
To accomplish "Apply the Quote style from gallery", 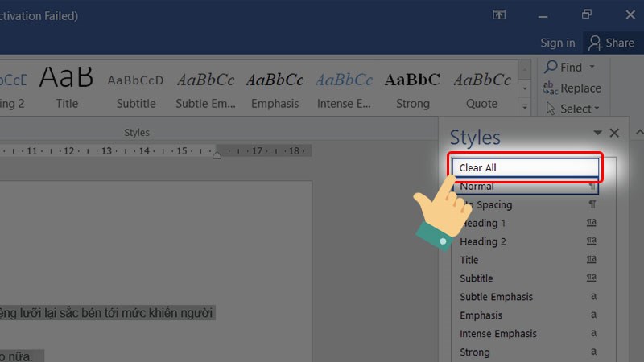I will point(481,88).
